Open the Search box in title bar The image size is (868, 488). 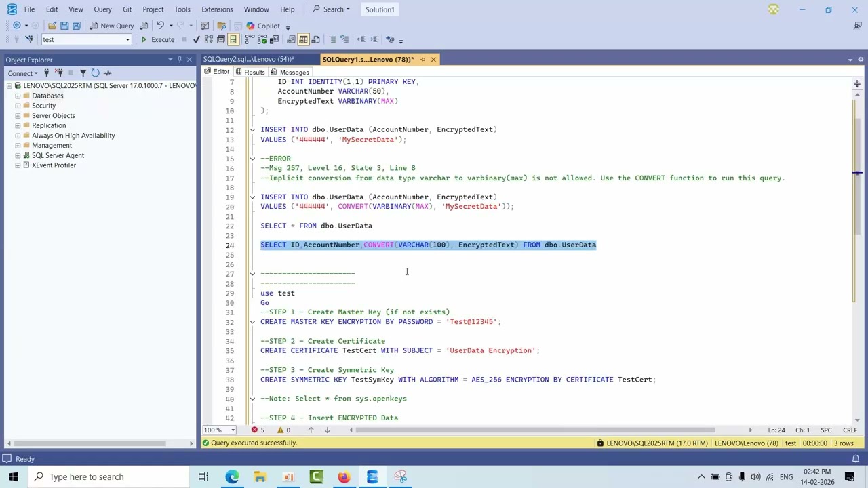click(x=332, y=9)
